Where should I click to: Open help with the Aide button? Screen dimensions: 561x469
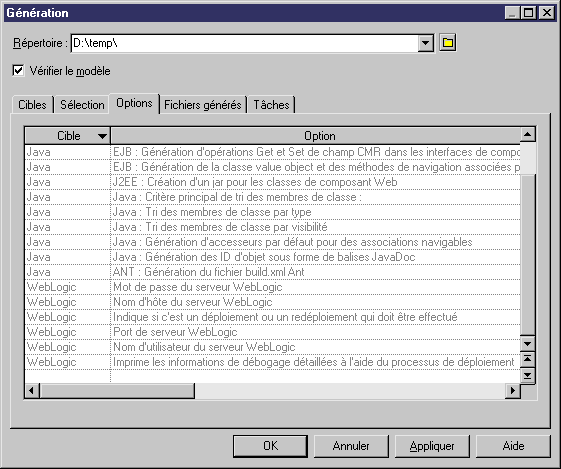tap(513, 446)
